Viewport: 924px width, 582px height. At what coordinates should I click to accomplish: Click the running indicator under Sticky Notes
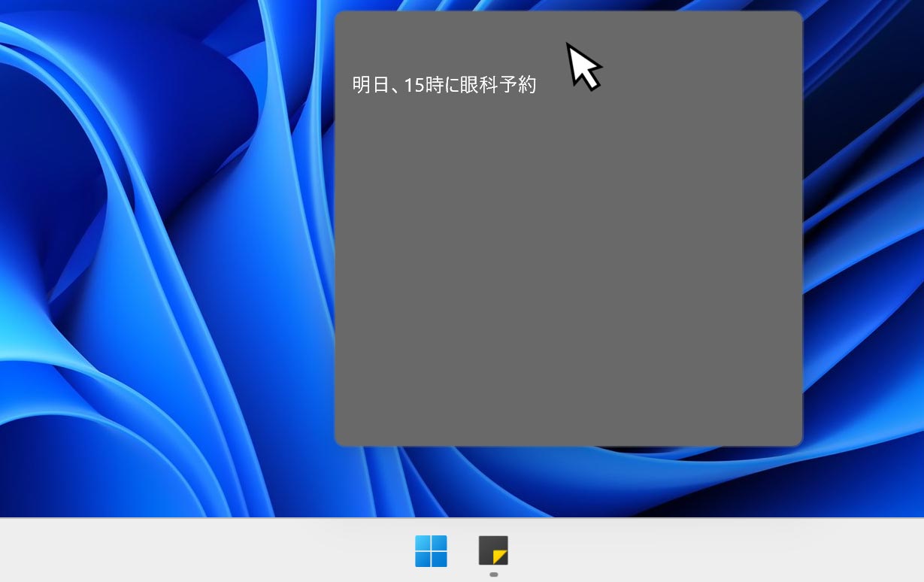(x=494, y=574)
